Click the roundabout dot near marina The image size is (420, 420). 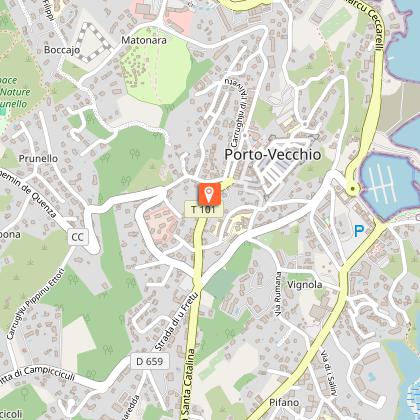pyautogui.click(x=353, y=189)
